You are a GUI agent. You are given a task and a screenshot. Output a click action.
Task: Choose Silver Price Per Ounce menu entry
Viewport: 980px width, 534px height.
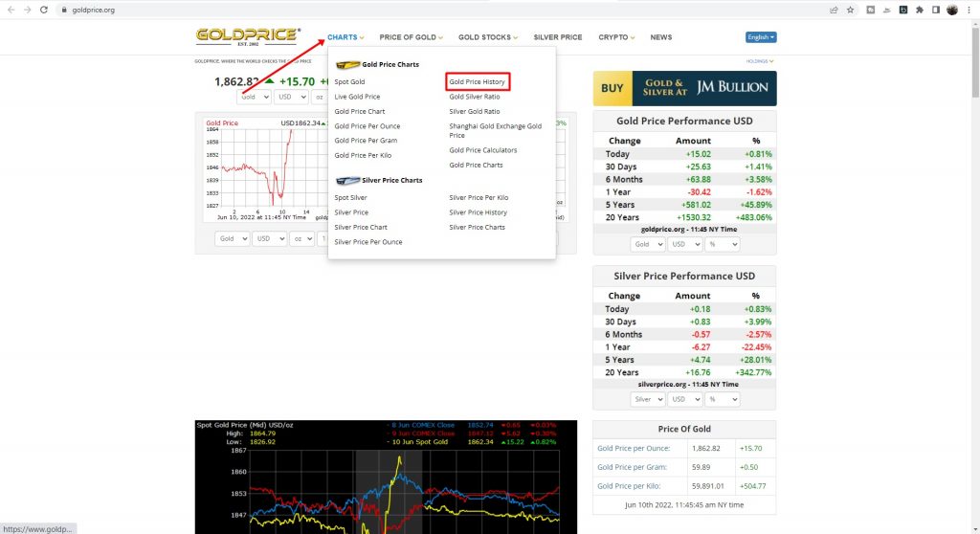pyautogui.click(x=368, y=242)
